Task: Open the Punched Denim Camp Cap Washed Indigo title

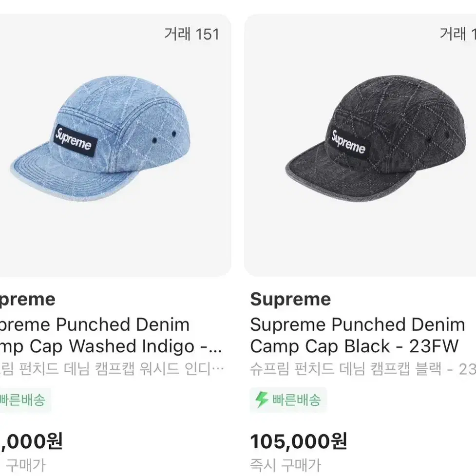Action: tap(111, 335)
